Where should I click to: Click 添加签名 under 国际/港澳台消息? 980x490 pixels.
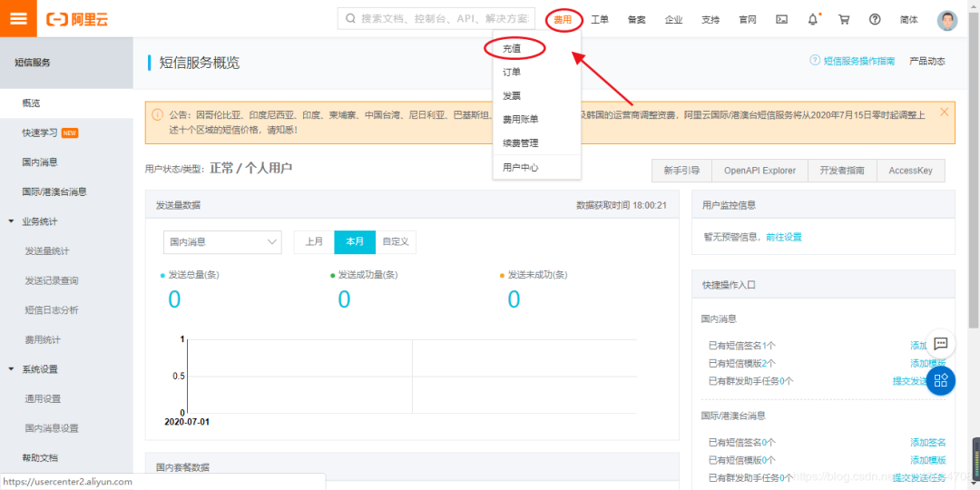[x=928, y=443]
